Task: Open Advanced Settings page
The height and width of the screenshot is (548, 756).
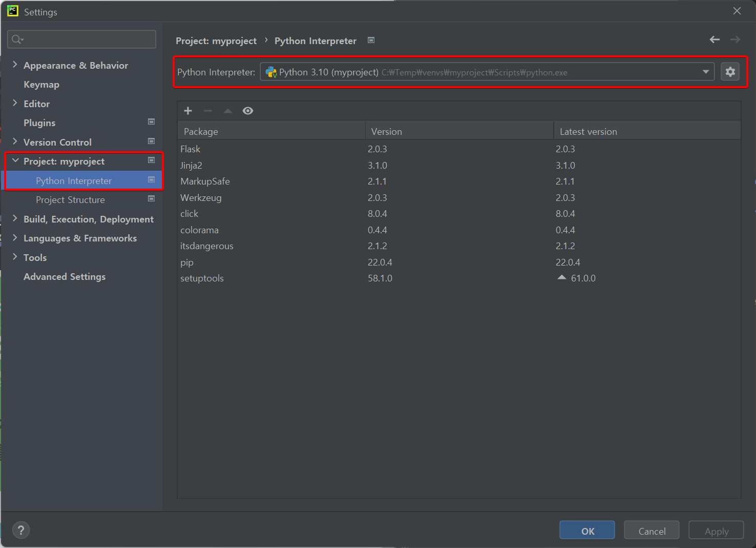Action: click(65, 277)
